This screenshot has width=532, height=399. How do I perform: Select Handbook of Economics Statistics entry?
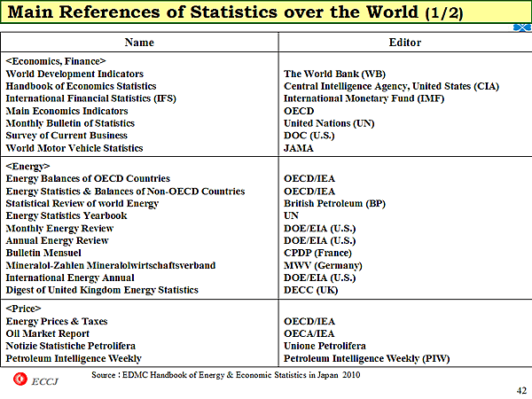[x=81, y=86]
